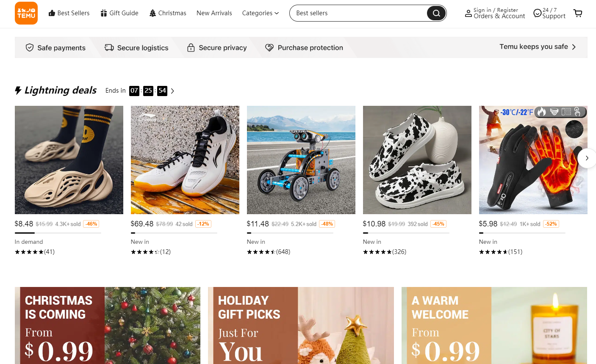596x364 pixels.
Task: Click the search magnifier button
Action: [x=436, y=13]
